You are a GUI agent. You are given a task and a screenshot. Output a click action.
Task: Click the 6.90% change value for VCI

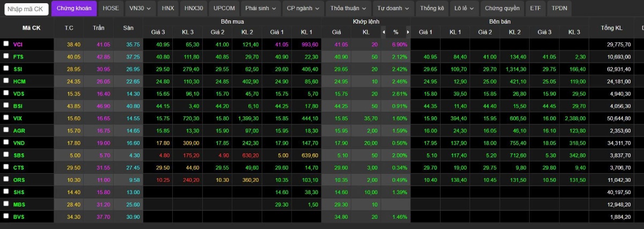tap(400, 44)
